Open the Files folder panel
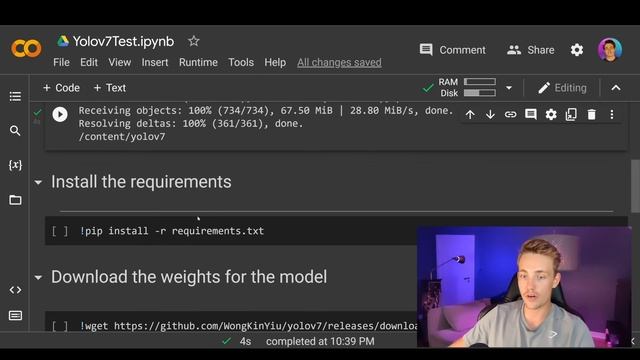This screenshot has height=360, width=640. coord(15,200)
